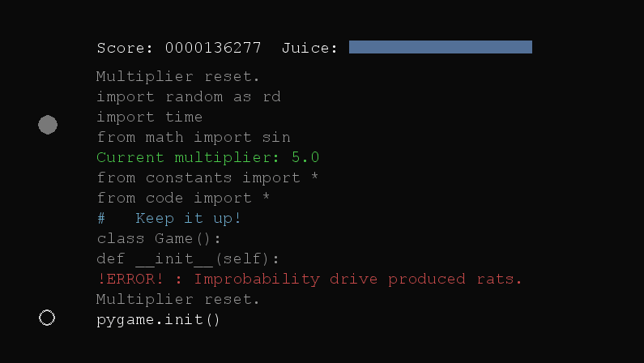Click 'Multiplier reset.' just above 'import random'
The image size is (644, 363).
(178, 76)
